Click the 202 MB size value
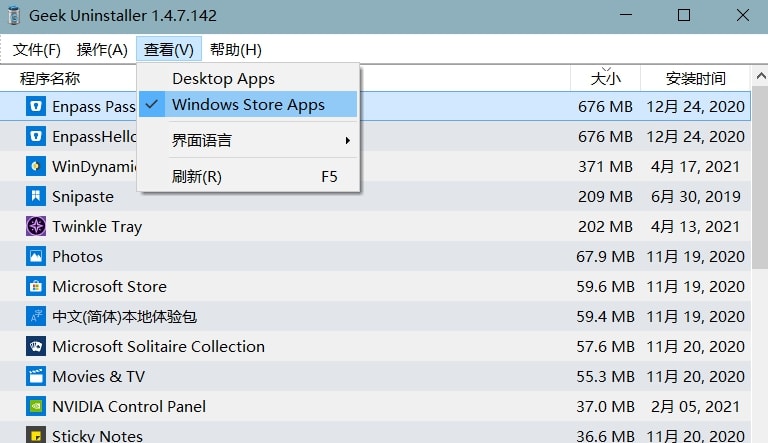768x443 pixels. pyautogui.click(x=605, y=226)
